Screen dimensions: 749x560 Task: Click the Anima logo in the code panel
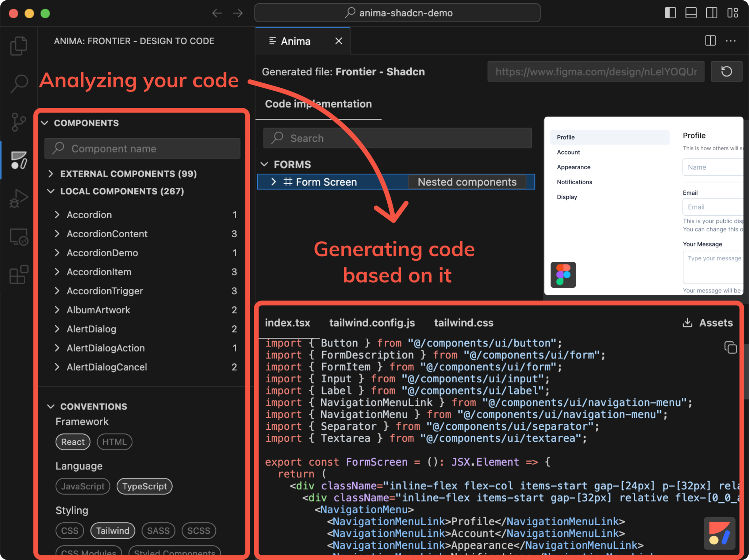pyautogui.click(x=719, y=533)
